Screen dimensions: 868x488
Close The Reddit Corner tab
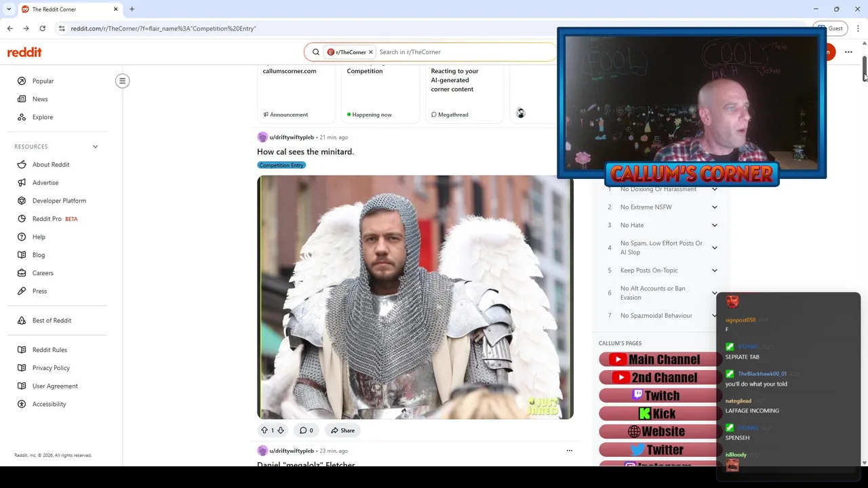pyautogui.click(x=115, y=9)
